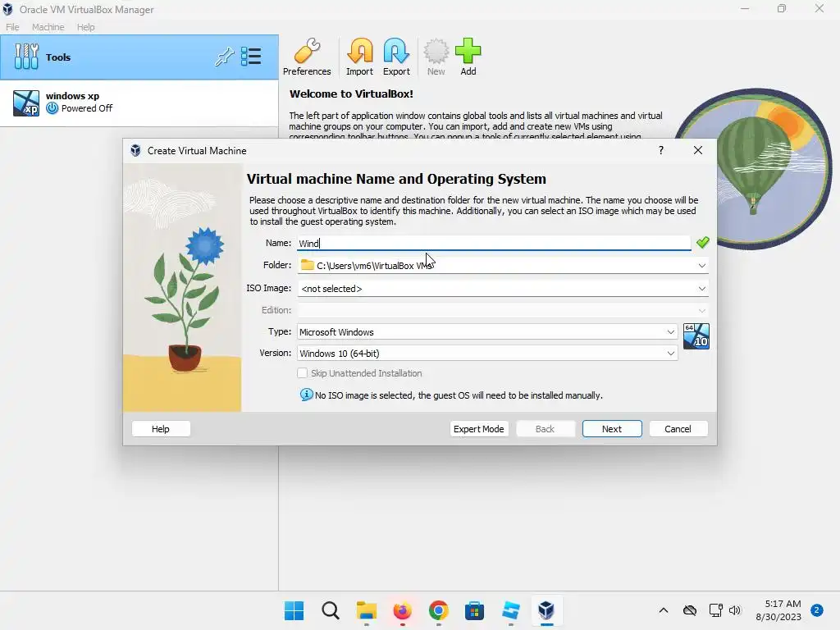Click the Export appliance toolbar icon
Image resolution: width=840 pixels, height=630 pixels.
coord(396,57)
